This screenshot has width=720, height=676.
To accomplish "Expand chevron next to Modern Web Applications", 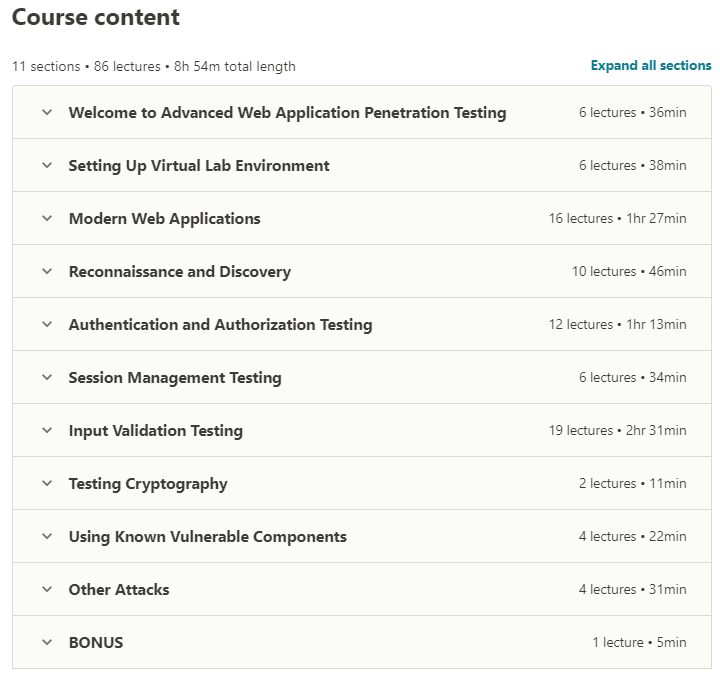I will 47,219.
